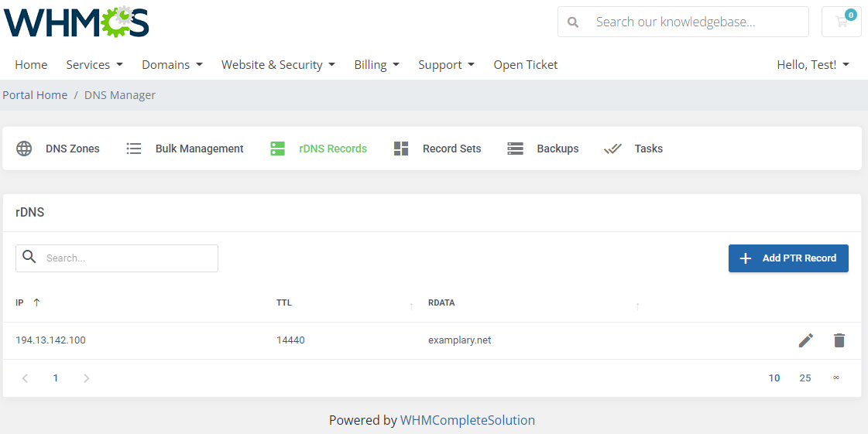Expand the Support dropdown menu
The width and height of the screenshot is (868, 434).
pyautogui.click(x=446, y=65)
